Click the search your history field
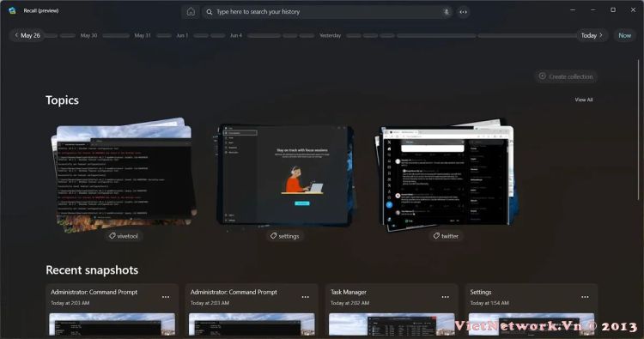Viewport: 644px width, 339px height. 326,12
